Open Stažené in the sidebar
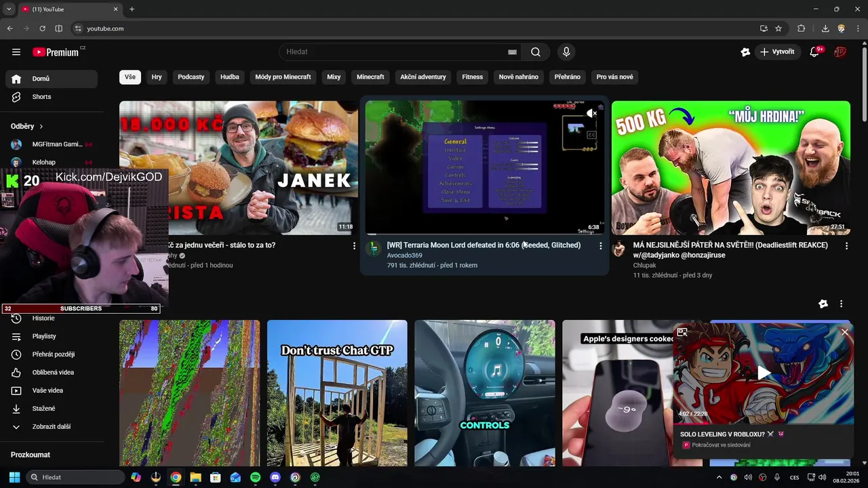 pos(52,409)
